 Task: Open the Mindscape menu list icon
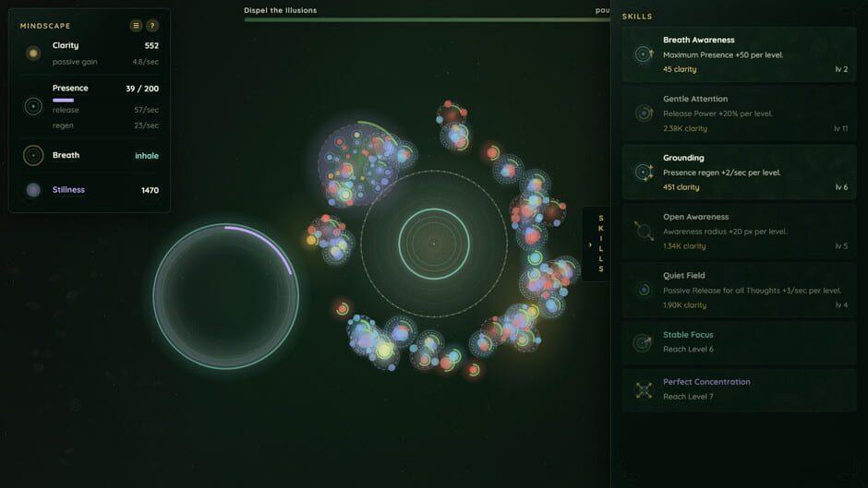136,26
